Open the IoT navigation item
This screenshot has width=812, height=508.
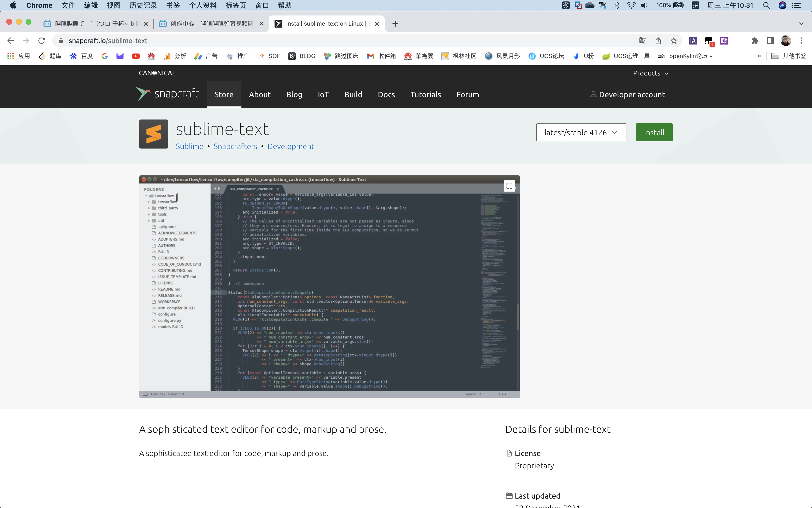[323, 94]
